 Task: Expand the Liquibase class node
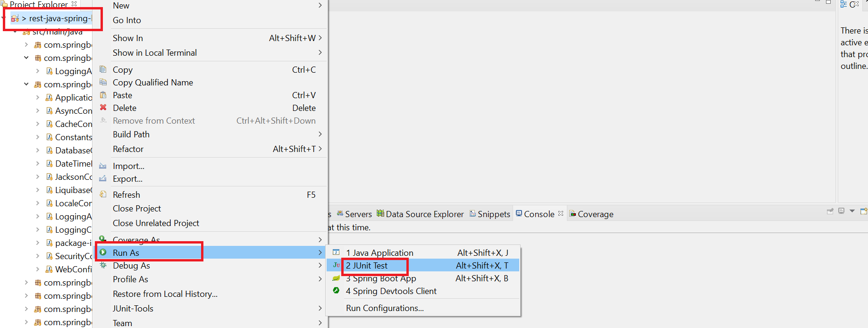pos(38,190)
